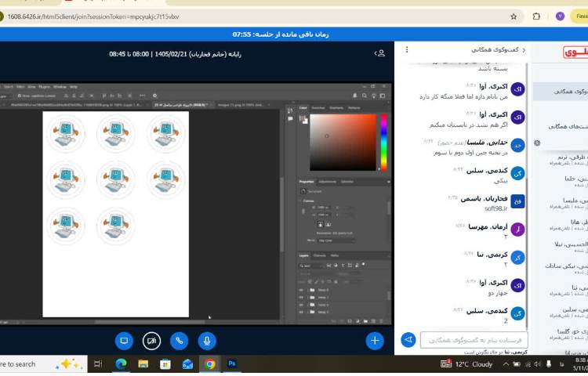Open the Chrome profile avatar
588x376 pixels.
(561, 16)
